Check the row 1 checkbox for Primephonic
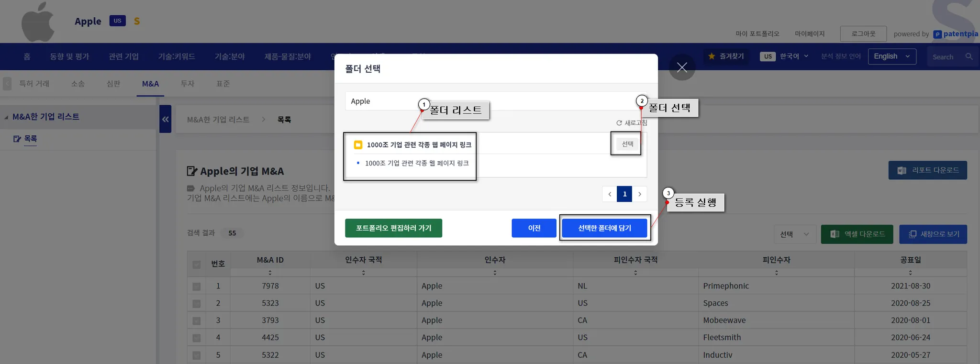 point(196,287)
